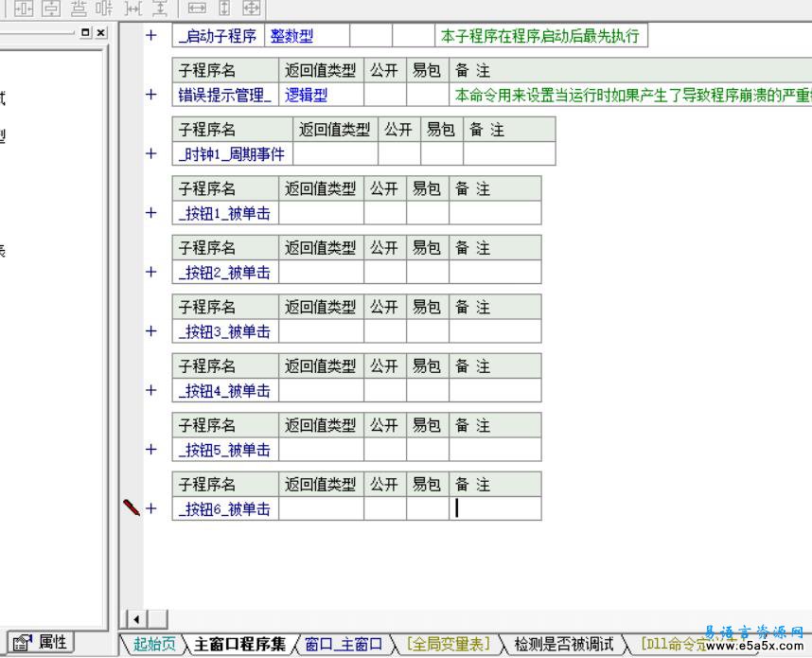Open the 属性 panel button
Image resolution: width=812 pixels, height=658 pixels.
click(42, 642)
